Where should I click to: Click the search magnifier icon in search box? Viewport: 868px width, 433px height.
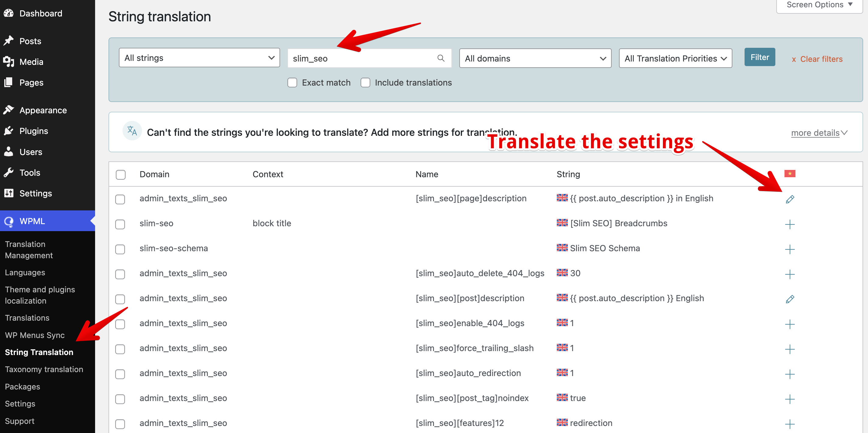pos(441,58)
